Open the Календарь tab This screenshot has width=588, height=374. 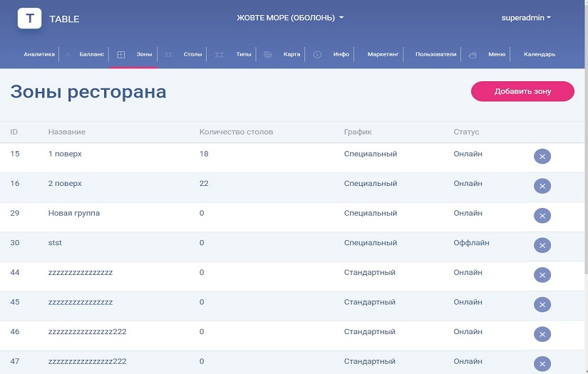pyautogui.click(x=540, y=54)
